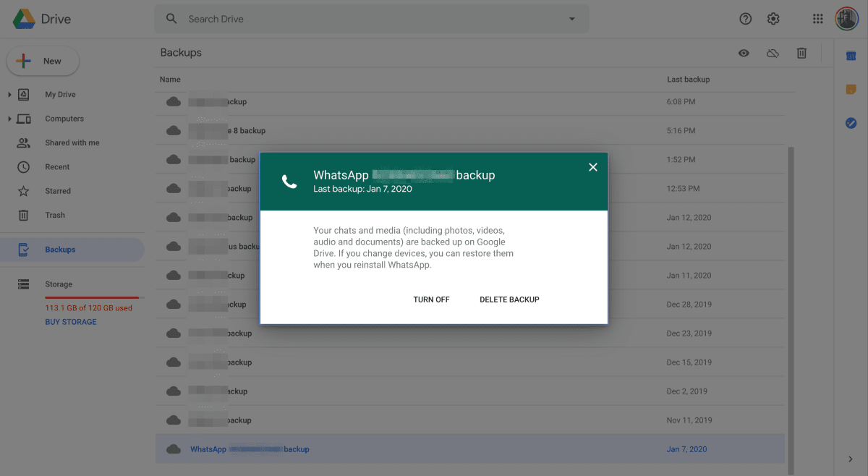Click the delete backup trash icon
Screen dimensions: 868x476
tap(801, 53)
